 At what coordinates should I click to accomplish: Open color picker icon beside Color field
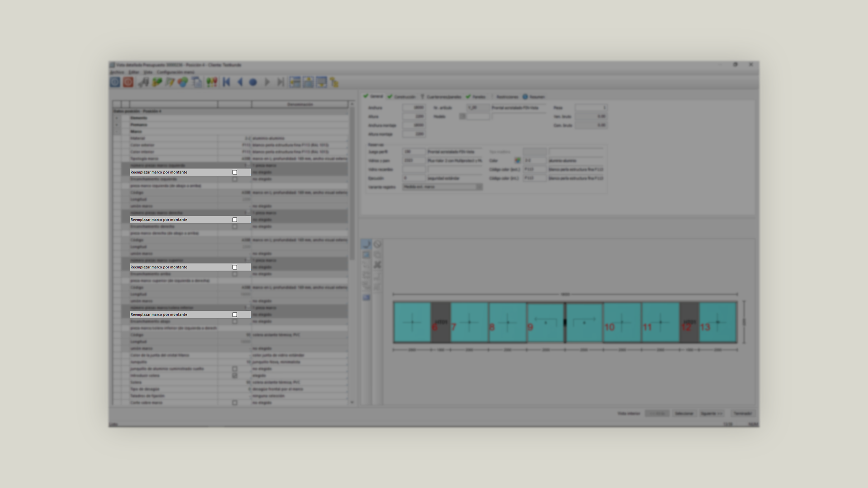click(518, 160)
